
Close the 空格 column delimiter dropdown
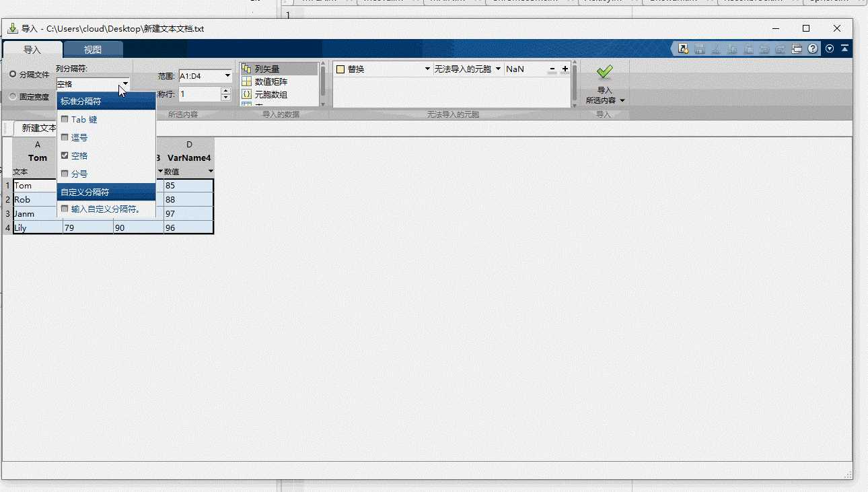[125, 84]
